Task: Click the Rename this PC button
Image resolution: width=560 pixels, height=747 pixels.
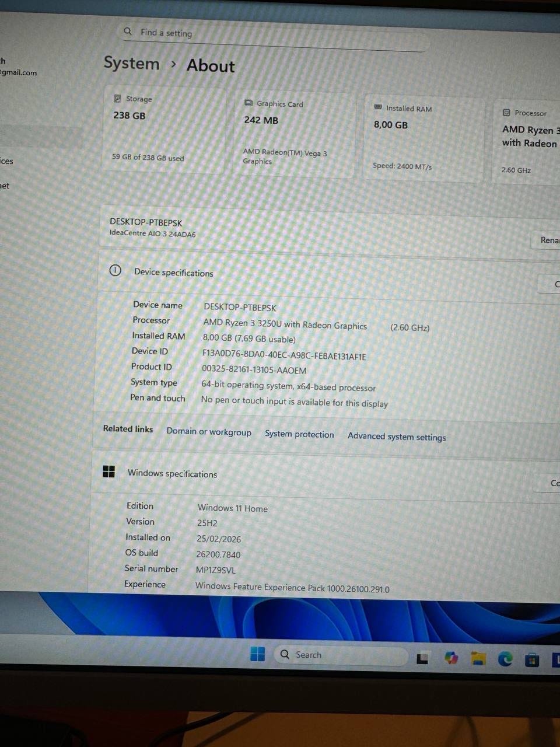Action: (x=547, y=240)
